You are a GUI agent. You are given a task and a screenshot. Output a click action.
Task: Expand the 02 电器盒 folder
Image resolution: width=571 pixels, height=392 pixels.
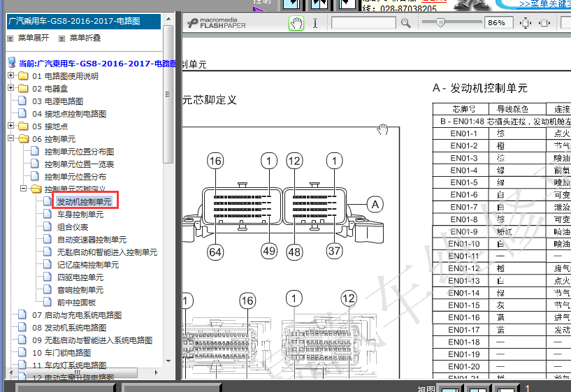pos(11,88)
